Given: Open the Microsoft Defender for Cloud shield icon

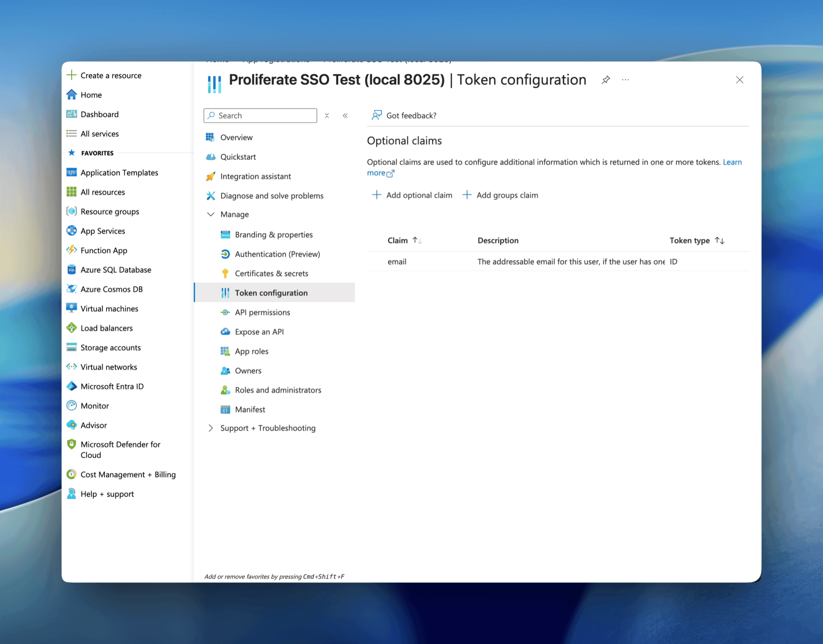Looking at the screenshot, I should [x=72, y=444].
